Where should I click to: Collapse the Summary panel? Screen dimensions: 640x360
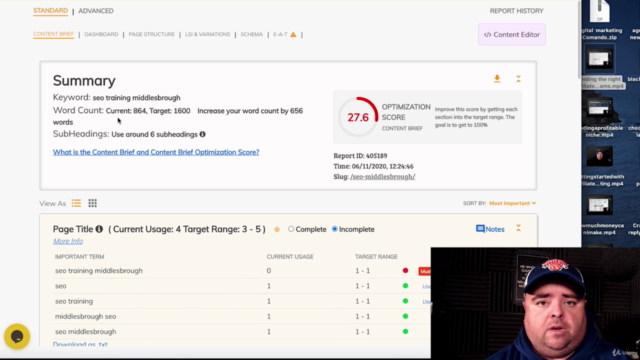(x=518, y=79)
